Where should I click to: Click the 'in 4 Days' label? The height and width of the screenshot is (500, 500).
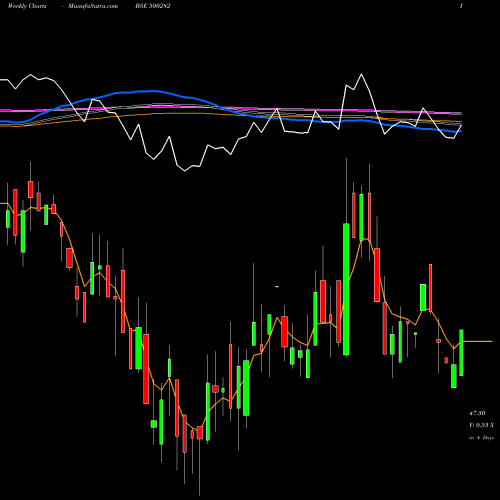tap(481, 438)
